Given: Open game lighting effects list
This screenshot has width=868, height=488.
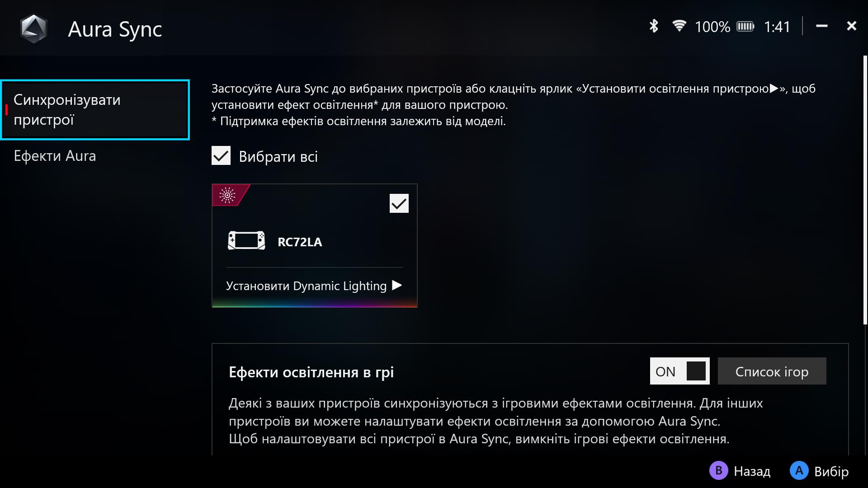Looking at the screenshot, I should pyautogui.click(x=772, y=371).
